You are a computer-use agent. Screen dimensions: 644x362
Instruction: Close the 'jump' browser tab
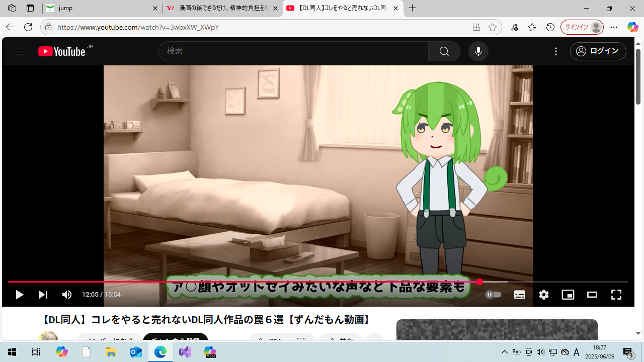tap(155, 9)
